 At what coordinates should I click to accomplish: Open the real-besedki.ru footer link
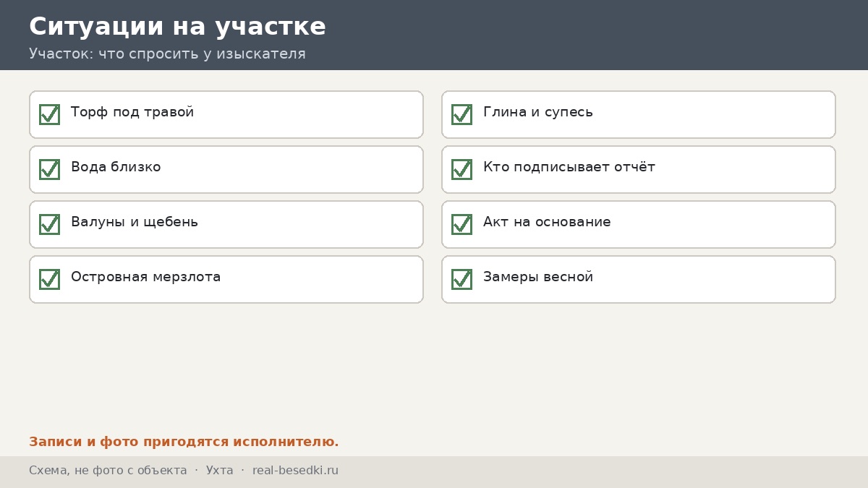coord(295,471)
